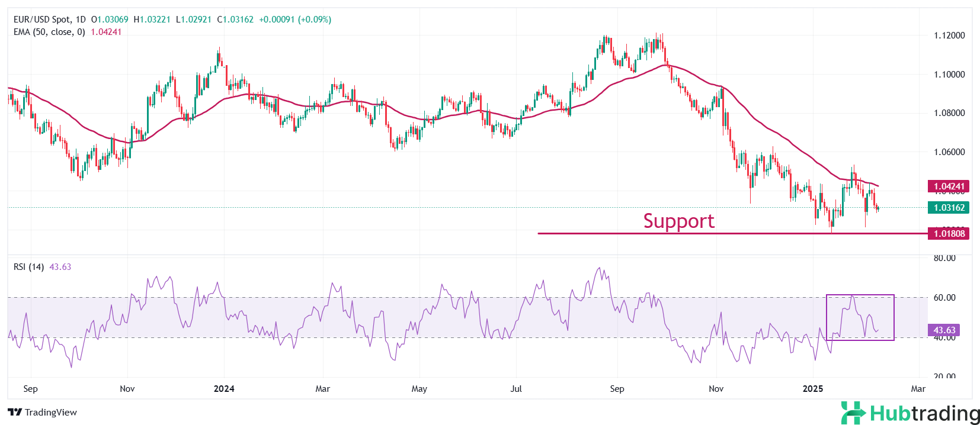Click the 60.00 level on RSI scale

[x=944, y=298]
